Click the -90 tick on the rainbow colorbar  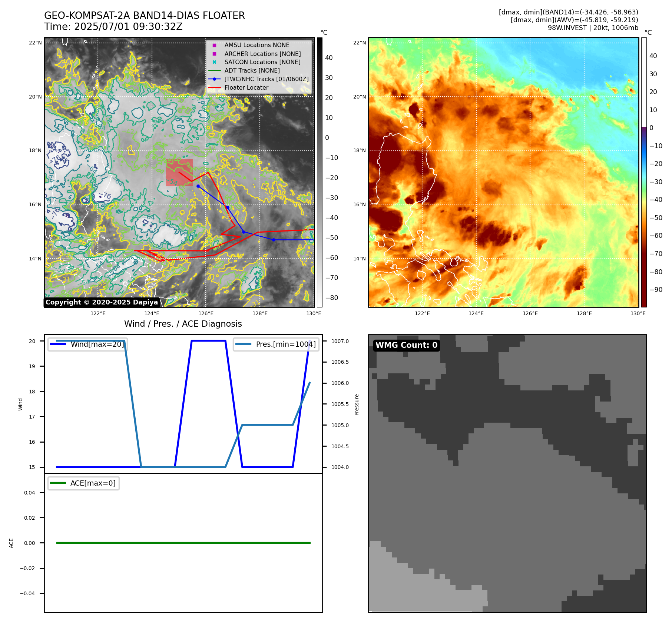(x=656, y=290)
